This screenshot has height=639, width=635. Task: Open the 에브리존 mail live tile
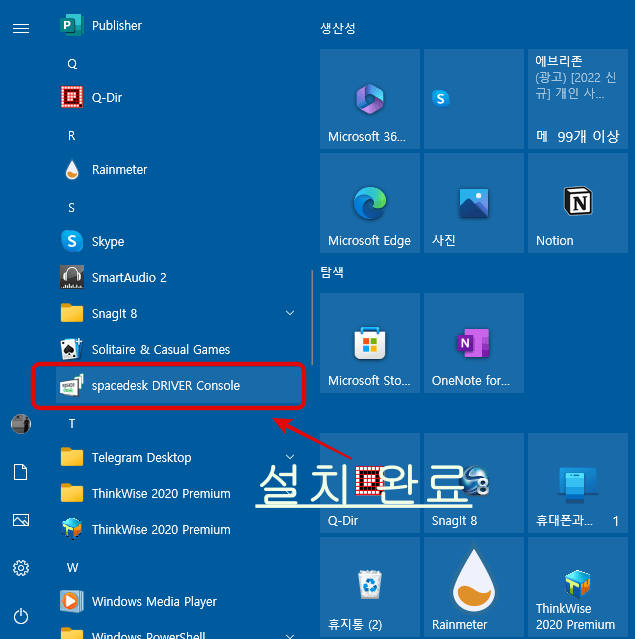point(578,99)
